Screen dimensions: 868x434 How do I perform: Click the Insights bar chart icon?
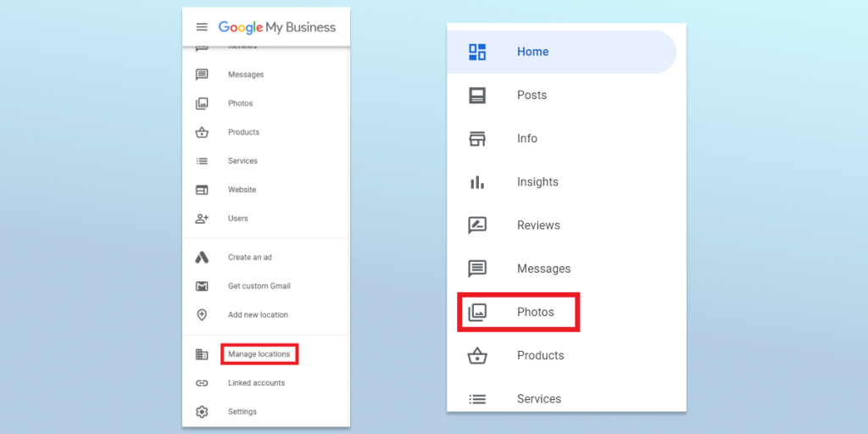click(477, 182)
